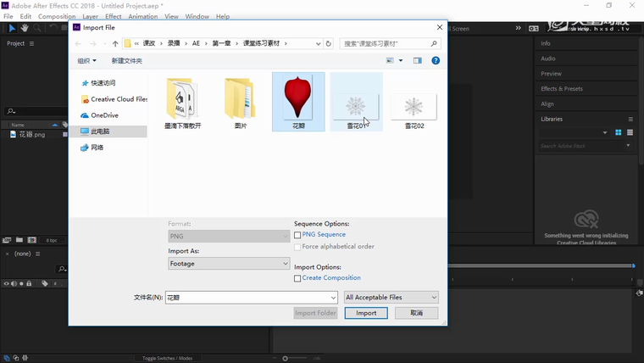This screenshot has width=644, height=363.
Task: Open OneDrive in the sidebar
Action: [x=104, y=115]
